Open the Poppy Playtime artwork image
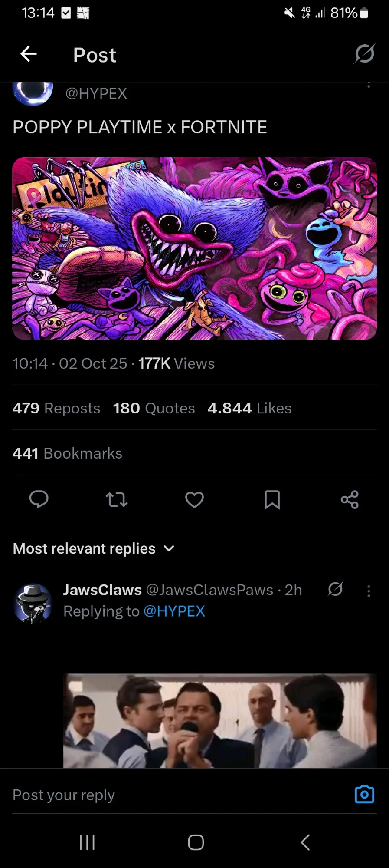This screenshot has height=868, width=389. point(194,248)
